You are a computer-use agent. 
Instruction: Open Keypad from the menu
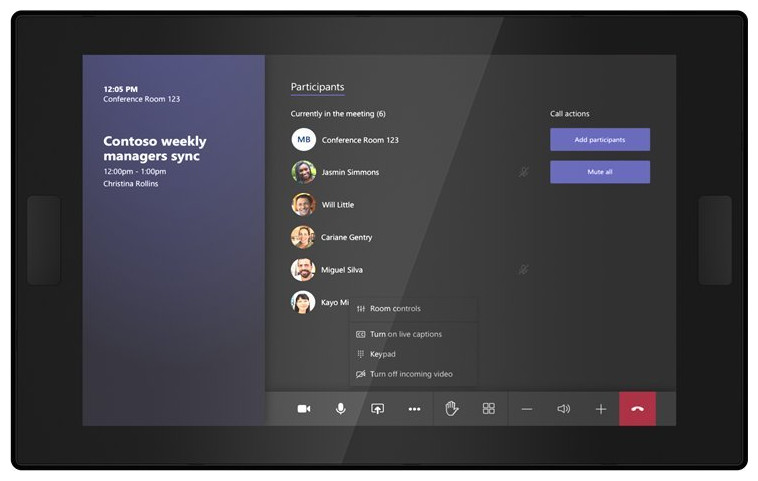click(383, 354)
